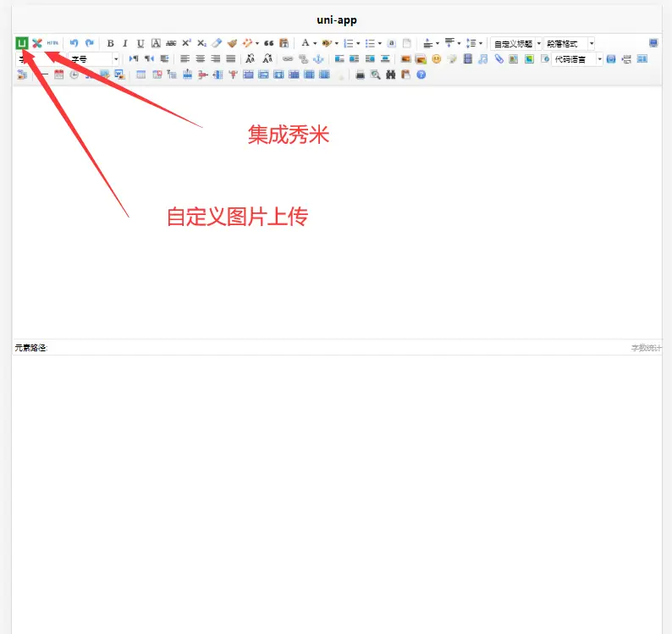The width and height of the screenshot is (672, 634).
Task: Undo the last edit
Action: pyautogui.click(x=74, y=43)
